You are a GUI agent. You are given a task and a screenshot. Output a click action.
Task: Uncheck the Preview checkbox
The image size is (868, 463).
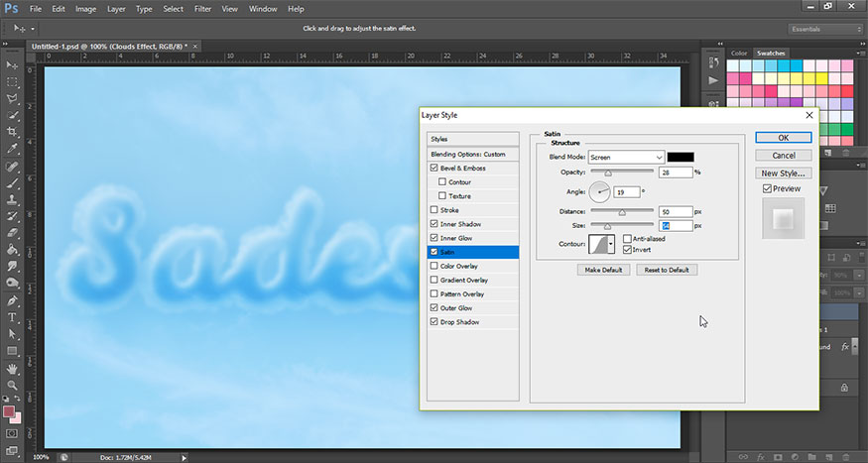[x=767, y=188]
